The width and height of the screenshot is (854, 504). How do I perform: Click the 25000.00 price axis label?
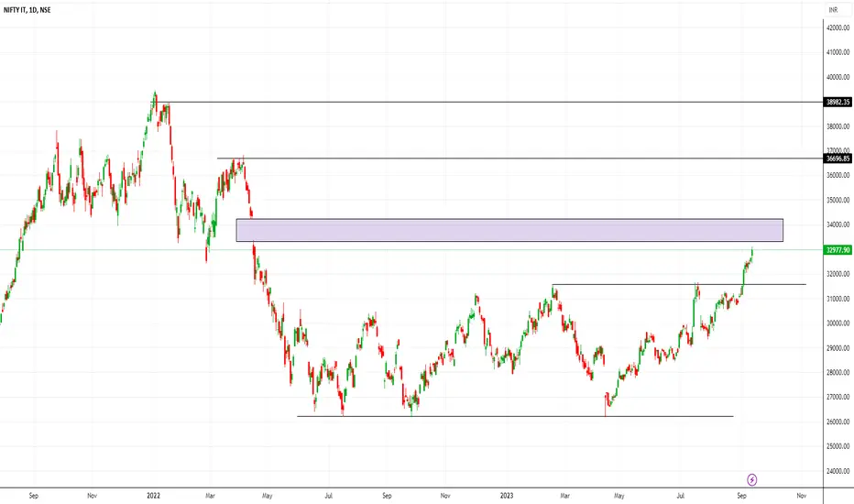point(838,446)
